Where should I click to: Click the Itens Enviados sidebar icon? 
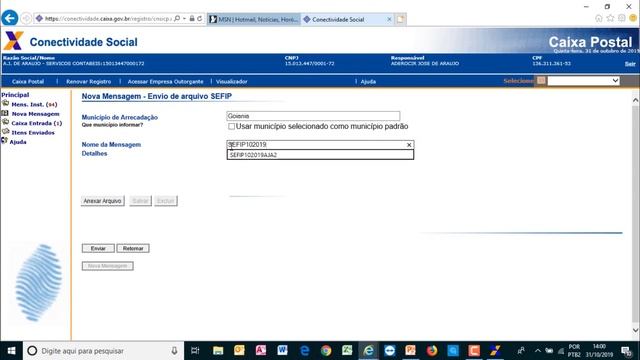(x=5, y=132)
